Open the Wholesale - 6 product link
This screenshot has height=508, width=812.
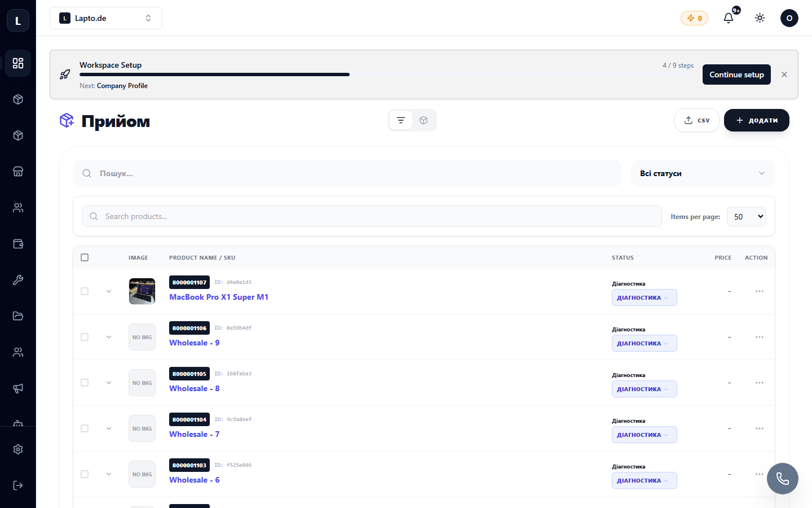[195, 480]
